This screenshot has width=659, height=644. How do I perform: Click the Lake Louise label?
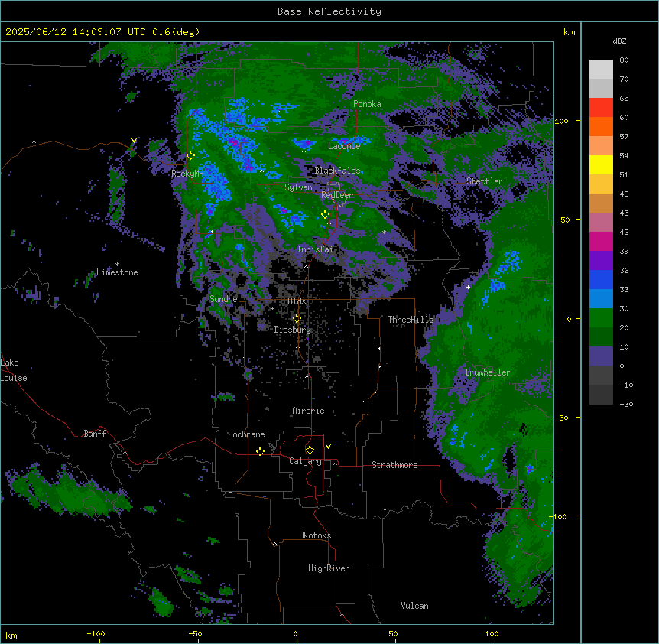pyautogui.click(x=14, y=370)
